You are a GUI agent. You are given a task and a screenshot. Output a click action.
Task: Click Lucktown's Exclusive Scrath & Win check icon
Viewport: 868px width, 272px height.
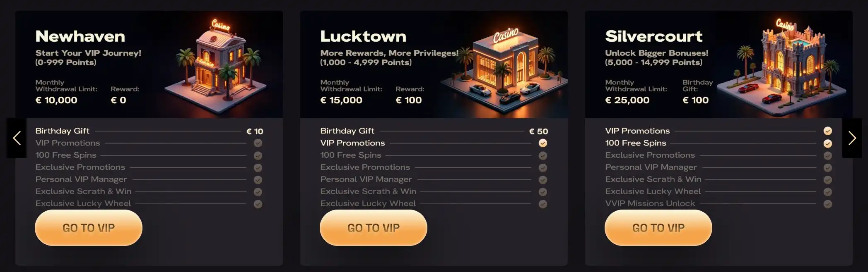coord(542,192)
